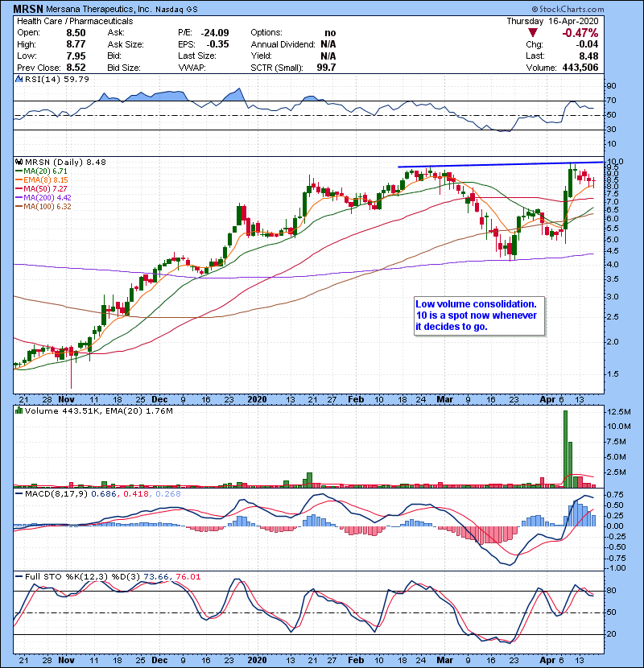Click the MACD histogram value 0.268
Image resolution: width=644 pixels, height=668 pixels.
tap(168, 494)
